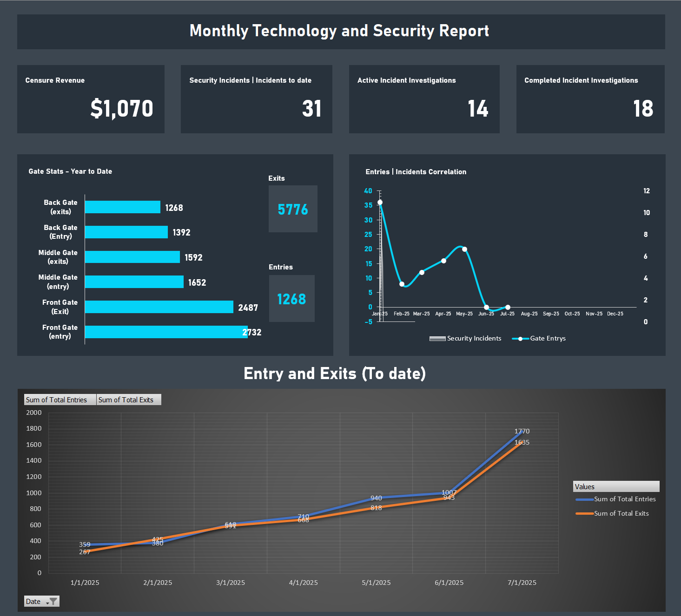Click the 4/1/2025 date axis label
Screen dimensions: 681x616
pyautogui.click(x=304, y=583)
